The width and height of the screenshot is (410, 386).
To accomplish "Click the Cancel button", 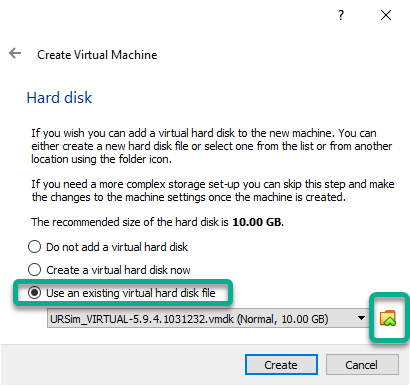I will point(362,365).
